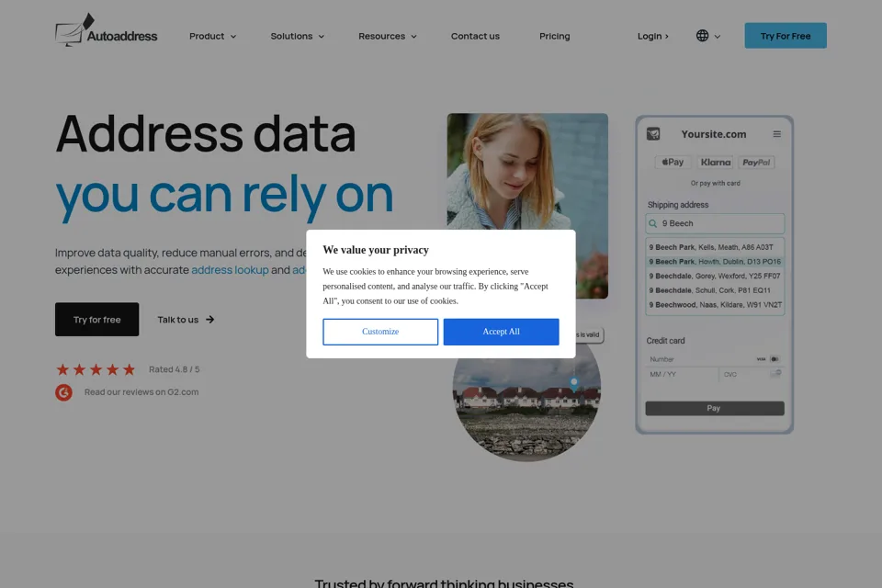Click the Pay button in the mockup
The width and height of the screenshot is (882, 588).
pos(715,409)
